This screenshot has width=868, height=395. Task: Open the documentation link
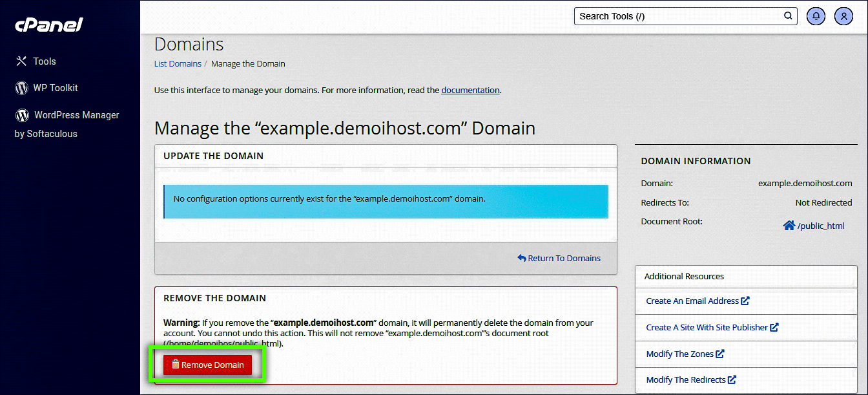470,91
